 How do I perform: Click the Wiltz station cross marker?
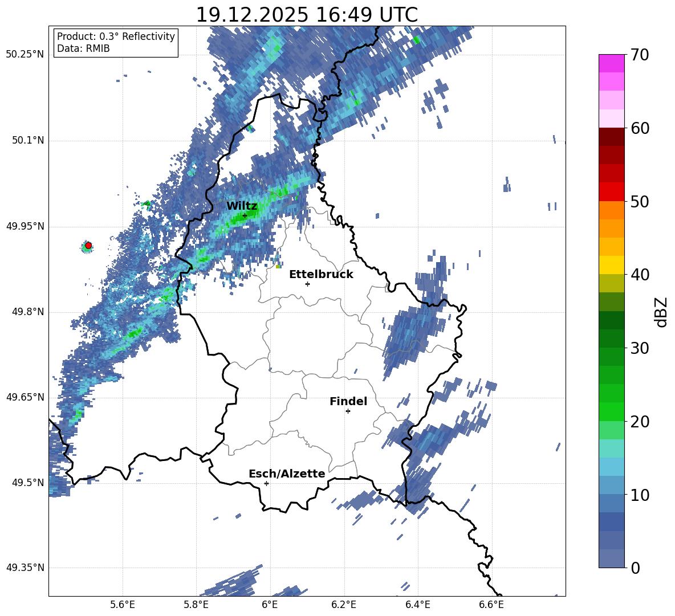(x=245, y=215)
